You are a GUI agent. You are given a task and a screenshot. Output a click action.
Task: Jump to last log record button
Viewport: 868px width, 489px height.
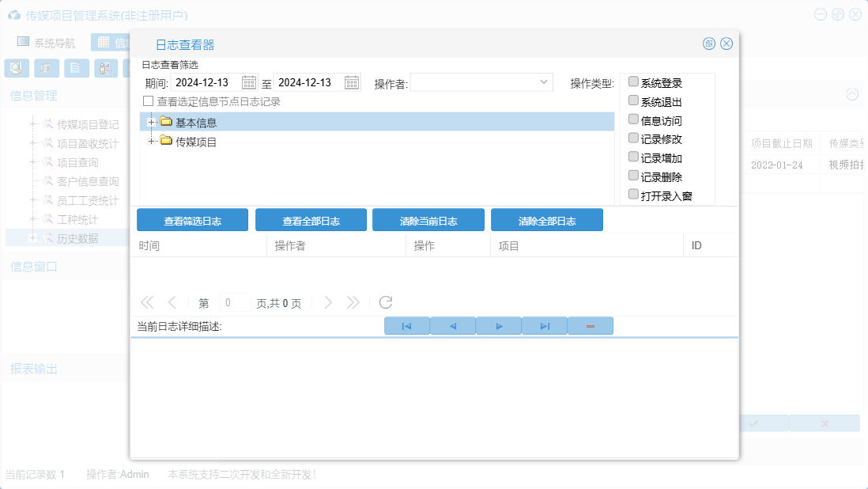click(x=545, y=326)
